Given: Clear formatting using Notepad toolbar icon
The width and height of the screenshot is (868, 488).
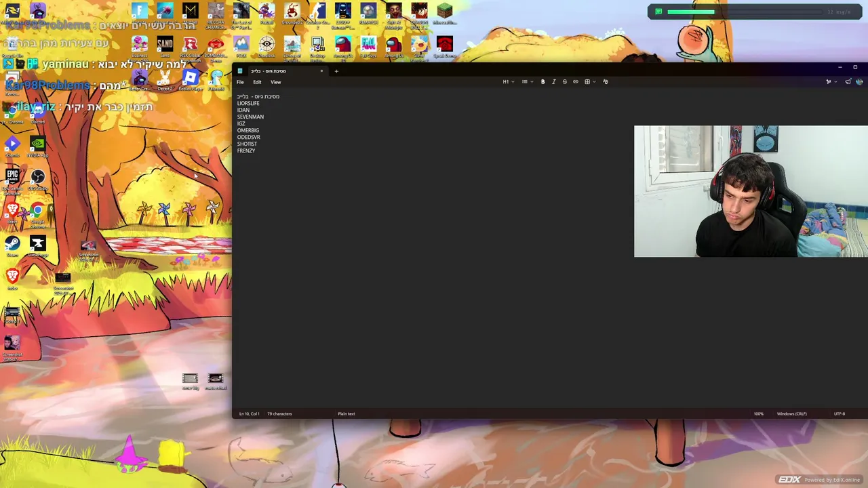Looking at the screenshot, I should (606, 82).
